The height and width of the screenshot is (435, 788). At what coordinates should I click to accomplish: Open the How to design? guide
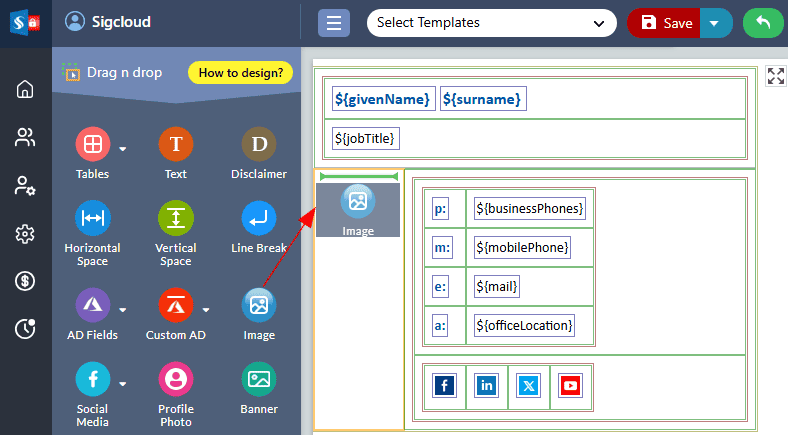[x=240, y=72]
